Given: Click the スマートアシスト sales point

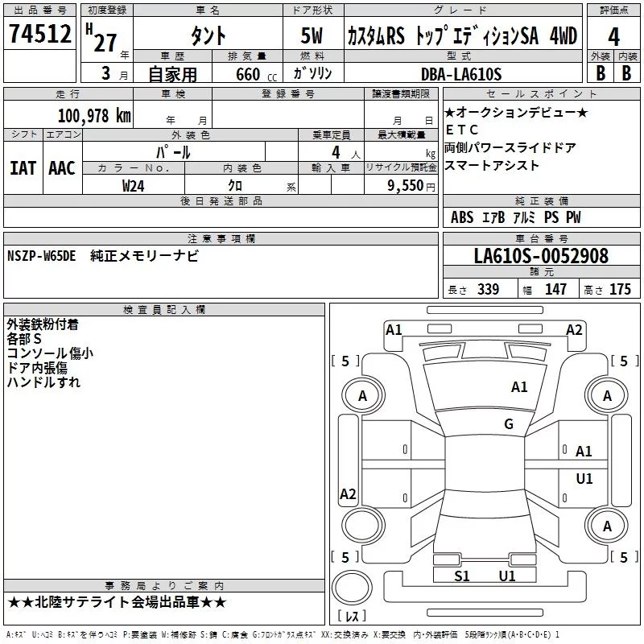Looking at the screenshot, I should point(492,166).
